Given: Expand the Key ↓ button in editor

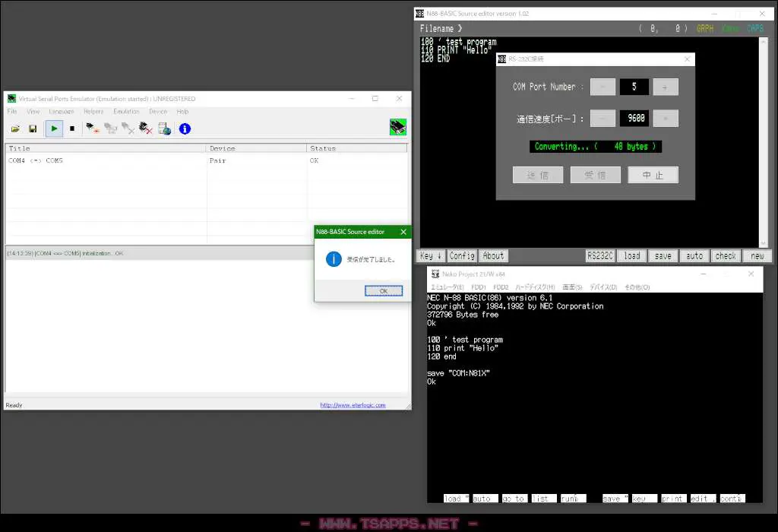Looking at the screenshot, I should [431, 255].
